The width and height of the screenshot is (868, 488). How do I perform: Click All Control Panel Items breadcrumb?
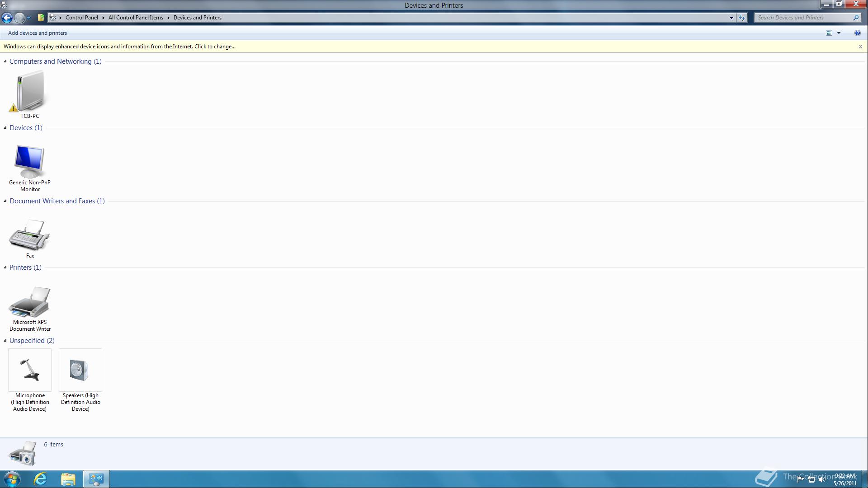click(x=136, y=18)
